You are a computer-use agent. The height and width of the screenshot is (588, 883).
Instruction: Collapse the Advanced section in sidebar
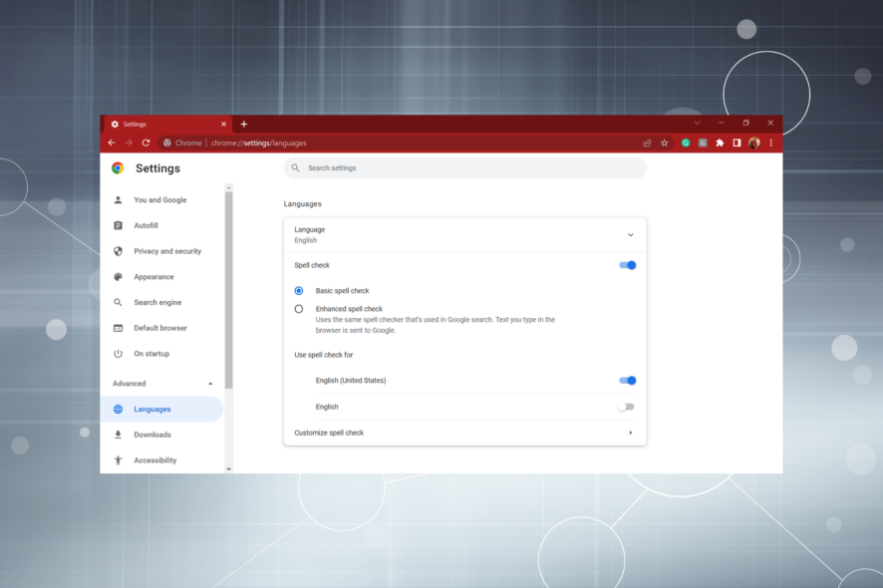pos(210,384)
